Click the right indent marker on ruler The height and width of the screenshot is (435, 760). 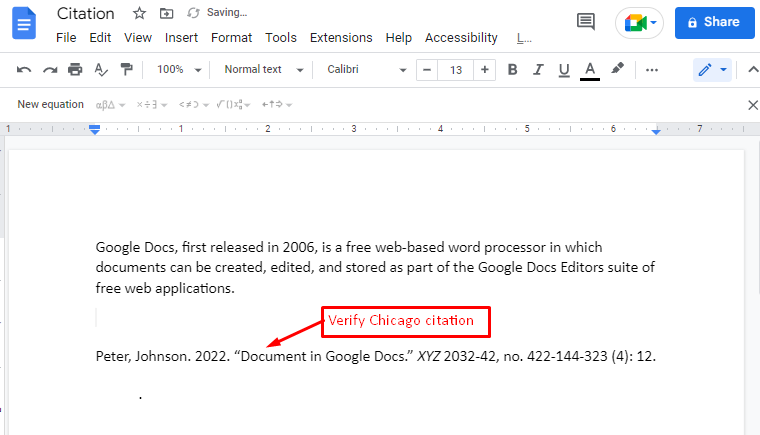pos(656,131)
